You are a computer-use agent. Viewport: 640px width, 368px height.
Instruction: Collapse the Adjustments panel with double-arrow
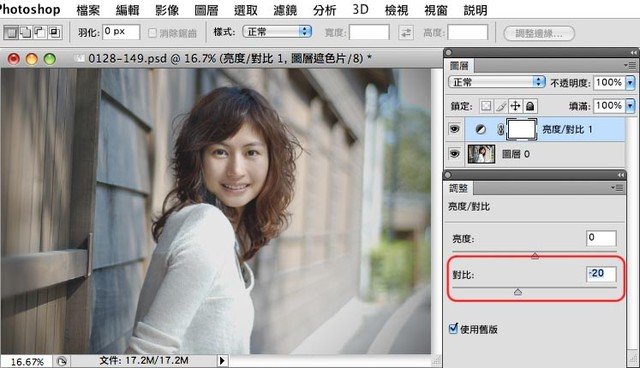(x=620, y=175)
